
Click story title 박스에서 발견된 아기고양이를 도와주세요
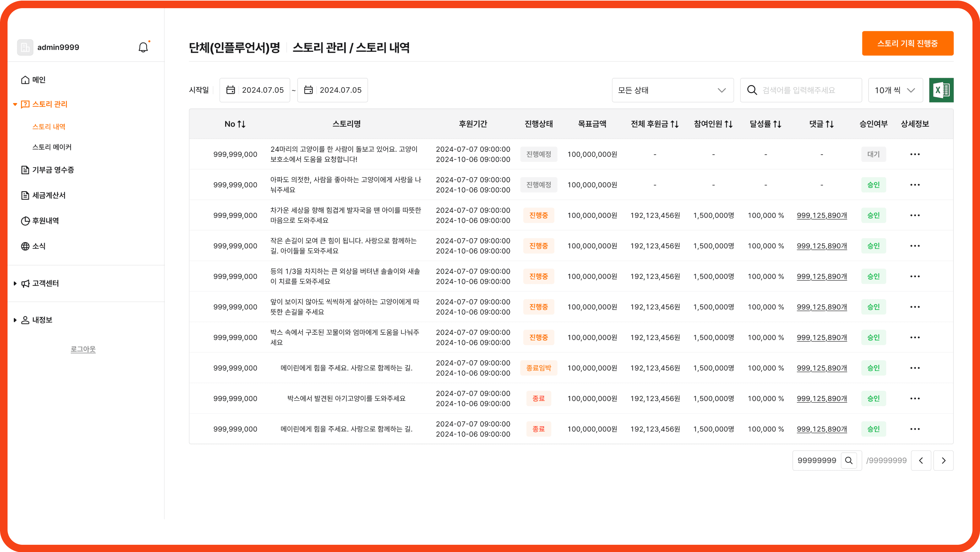(x=346, y=398)
